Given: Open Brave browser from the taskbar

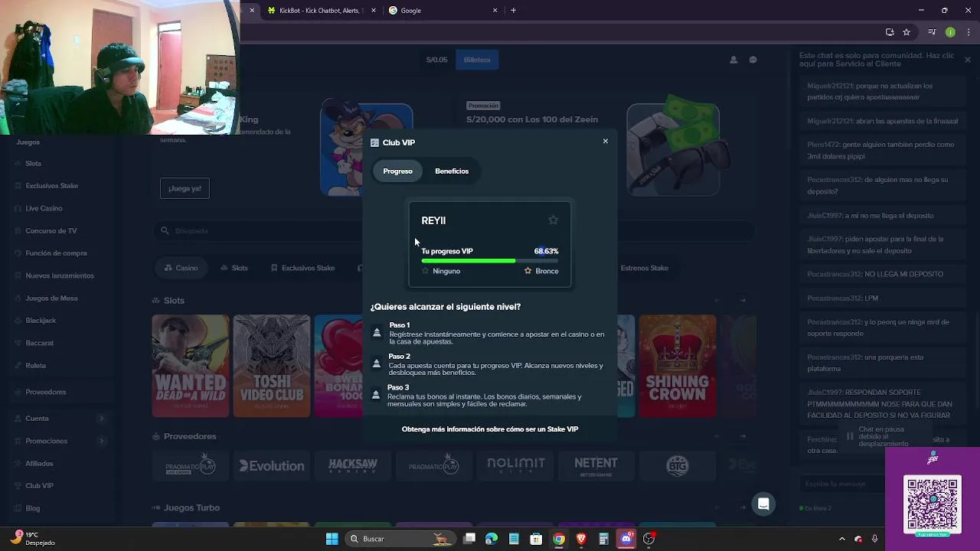Looking at the screenshot, I should point(581,539).
